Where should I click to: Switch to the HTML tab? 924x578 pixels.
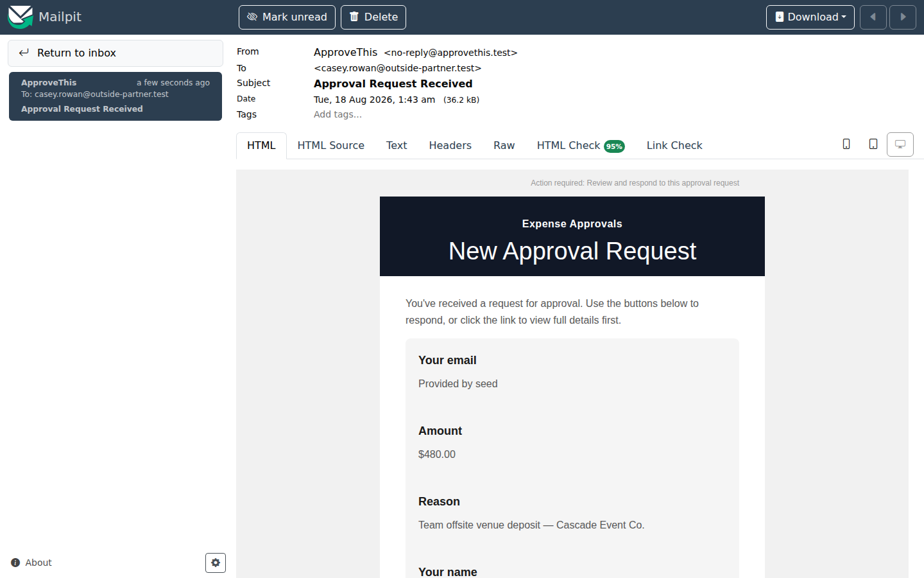coord(261,146)
